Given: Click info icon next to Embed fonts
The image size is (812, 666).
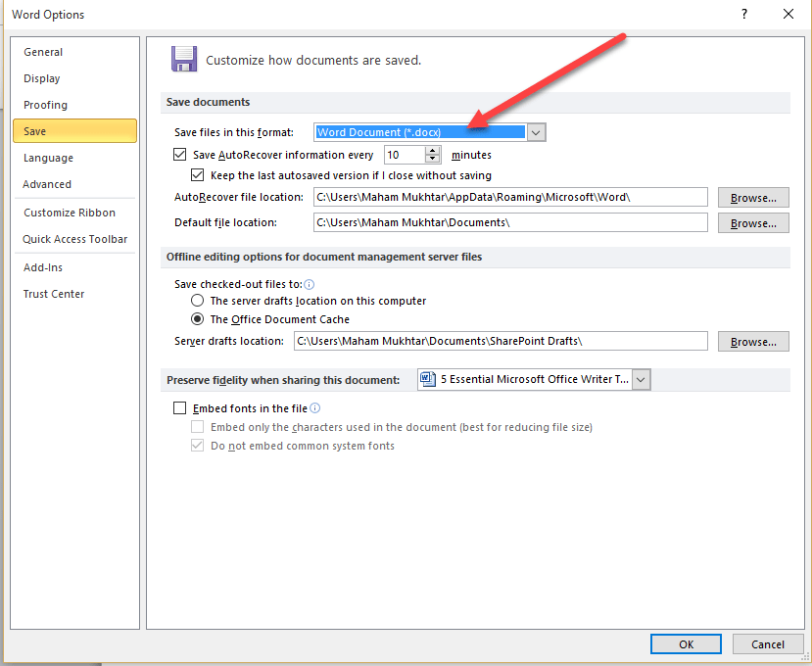Looking at the screenshot, I should coord(314,408).
